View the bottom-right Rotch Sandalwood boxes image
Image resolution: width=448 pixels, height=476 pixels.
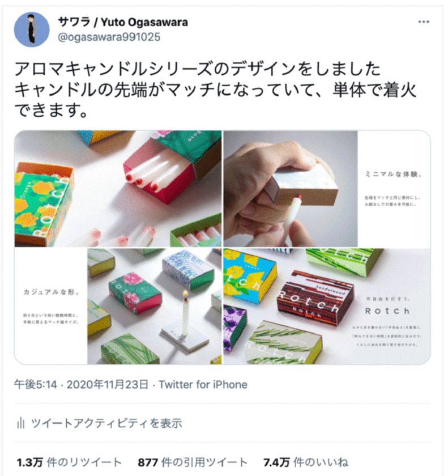pos(327,307)
